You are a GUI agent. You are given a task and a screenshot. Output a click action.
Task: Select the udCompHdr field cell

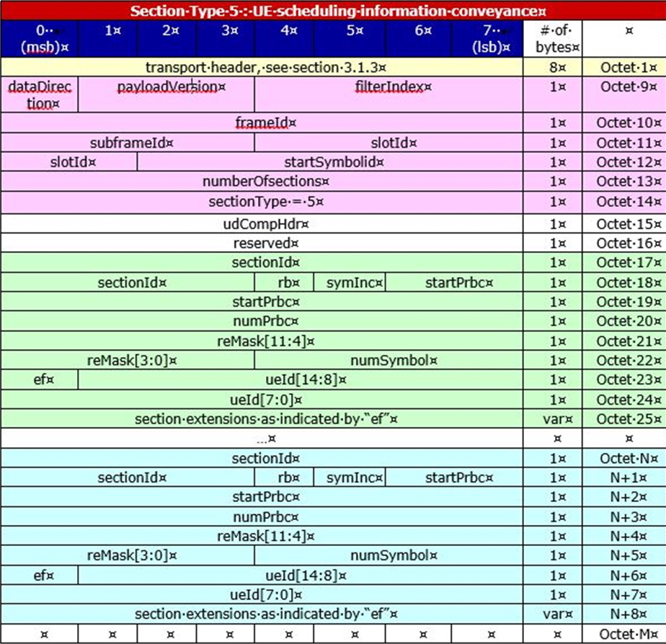pos(262,224)
